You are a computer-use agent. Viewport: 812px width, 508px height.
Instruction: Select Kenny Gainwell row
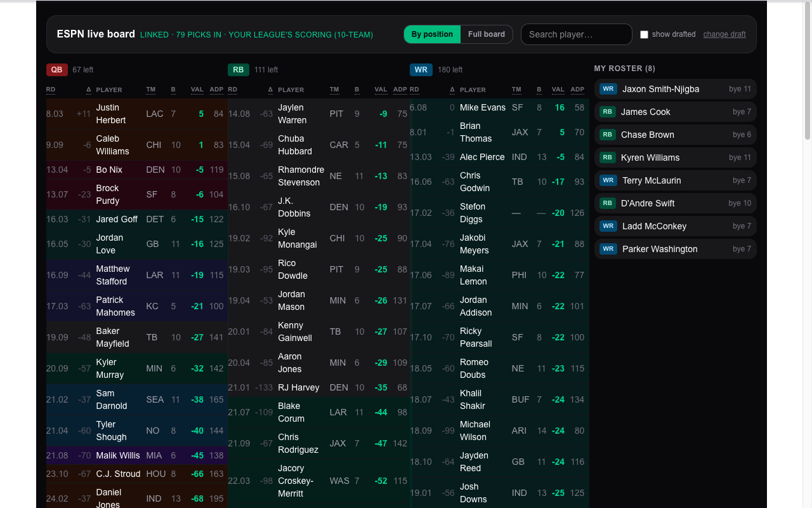pyautogui.click(x=318, y=331)
